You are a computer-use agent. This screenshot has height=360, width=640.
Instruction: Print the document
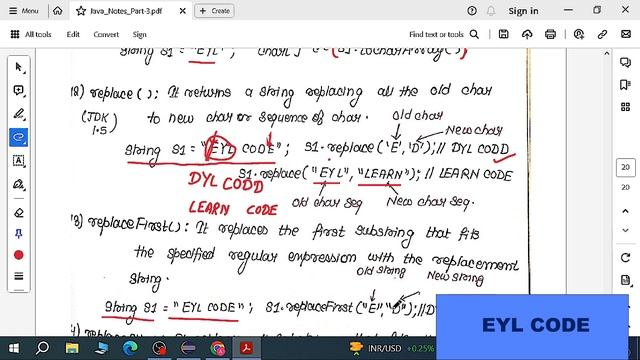550,34
